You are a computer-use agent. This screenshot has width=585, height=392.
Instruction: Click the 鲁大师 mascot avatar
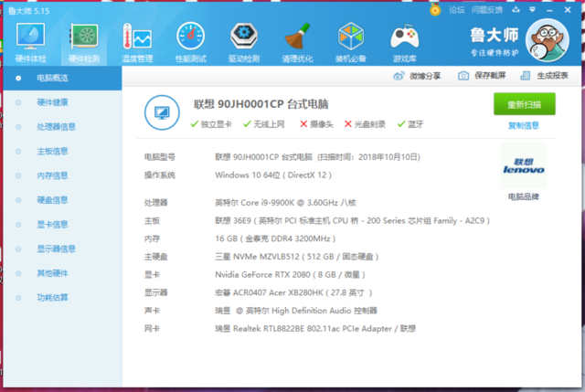point(548,40)
